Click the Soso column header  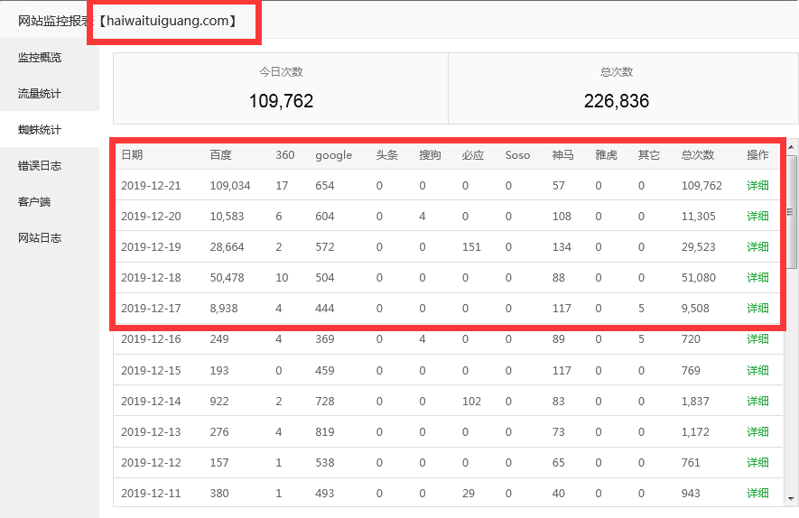517,155
